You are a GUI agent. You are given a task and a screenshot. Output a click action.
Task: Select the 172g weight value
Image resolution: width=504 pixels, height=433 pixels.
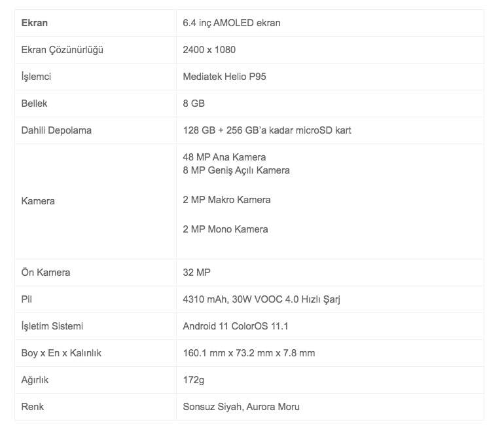(x=195, y=380)
